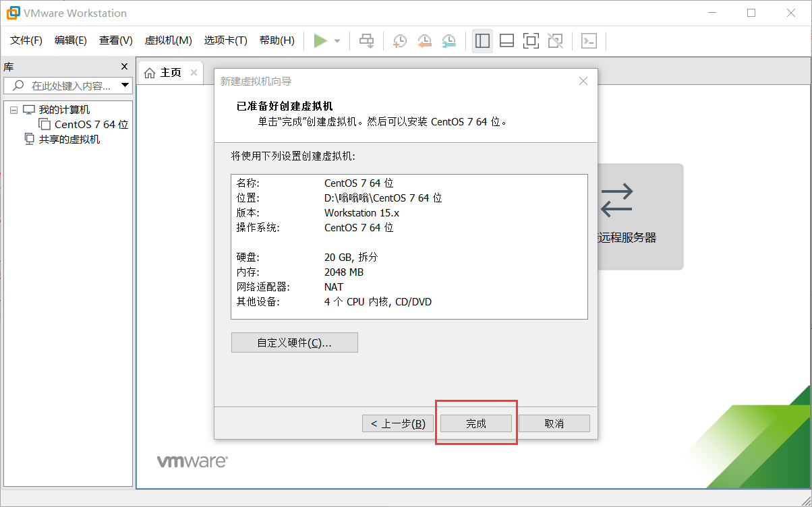The image size is (812, 507).
Task: Click the NAT network adapter value
Action: 334,287
